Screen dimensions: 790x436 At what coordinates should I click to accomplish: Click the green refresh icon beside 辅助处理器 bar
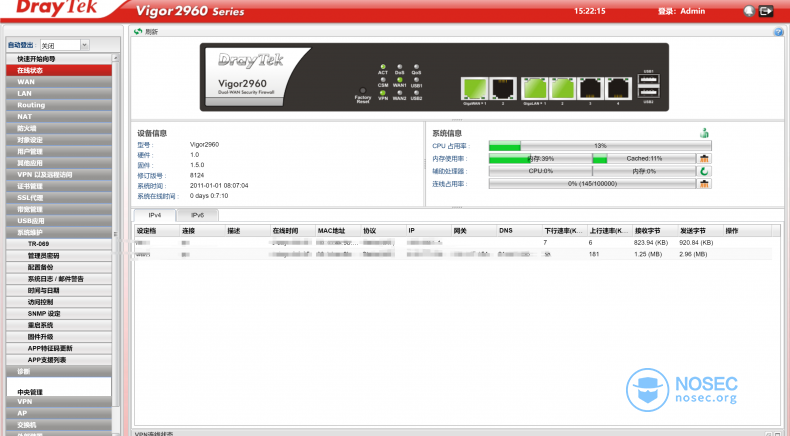tap(704, 171)
